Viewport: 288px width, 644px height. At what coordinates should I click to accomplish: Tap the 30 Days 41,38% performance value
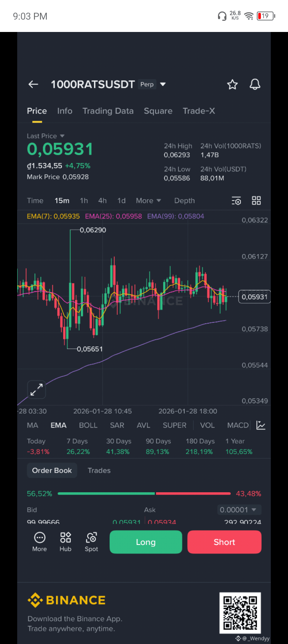pyautogui.click(x=118, y=452)
